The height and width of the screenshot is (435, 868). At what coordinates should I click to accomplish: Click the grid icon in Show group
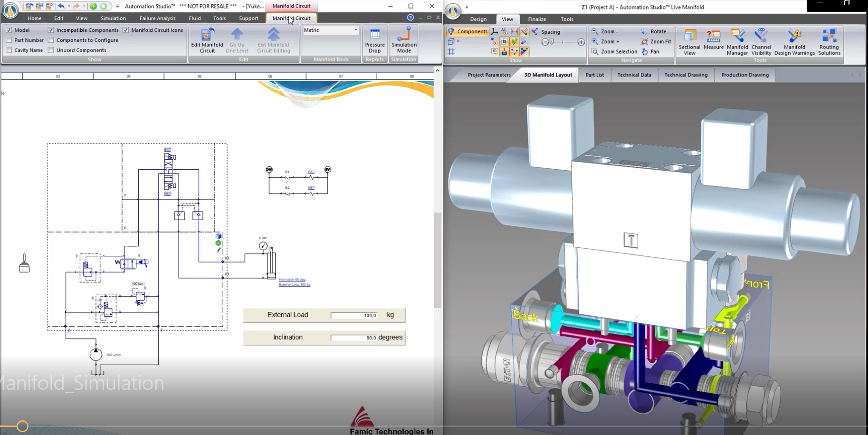(451, 51)
